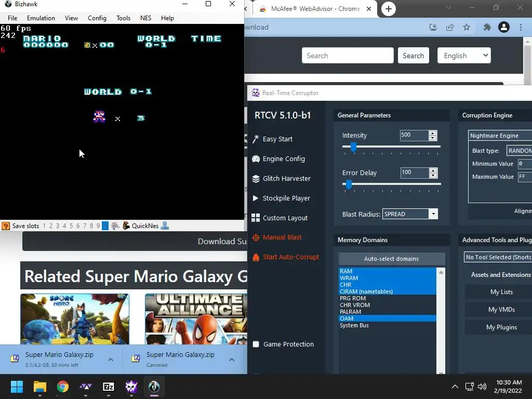
Task: Click the Search button on the webpage
Action: point(413,56)
